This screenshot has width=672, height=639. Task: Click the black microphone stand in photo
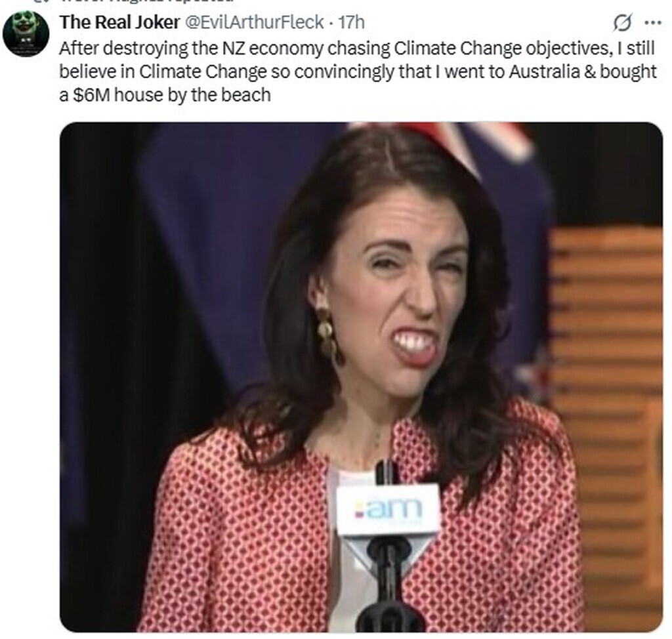tap(388, 583)
